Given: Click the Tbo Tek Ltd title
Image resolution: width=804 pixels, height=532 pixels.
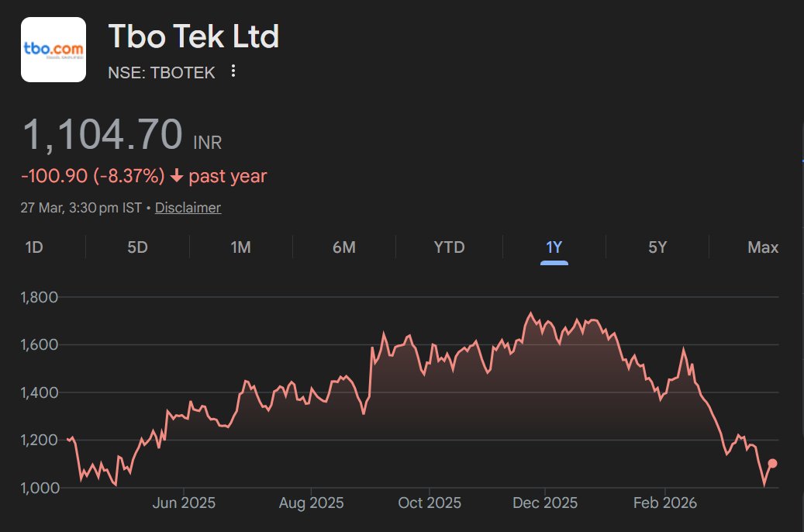Looking at the screenshot, I should (193, 36).
